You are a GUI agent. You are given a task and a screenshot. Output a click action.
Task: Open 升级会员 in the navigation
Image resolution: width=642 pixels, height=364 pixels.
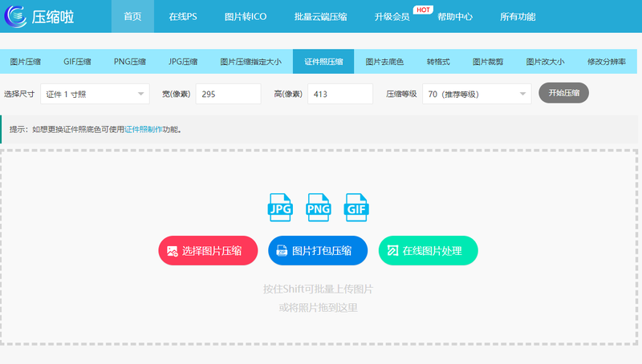(x=392, y=16)
